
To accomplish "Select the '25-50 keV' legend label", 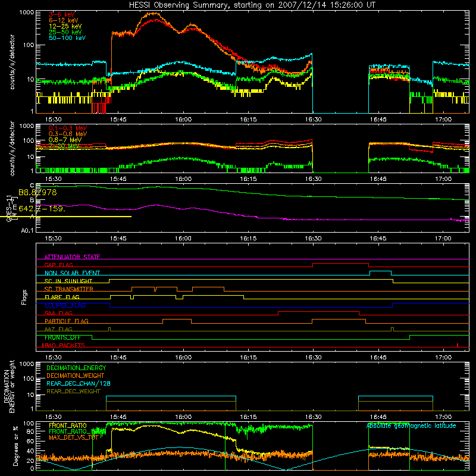I will point(65,32).
